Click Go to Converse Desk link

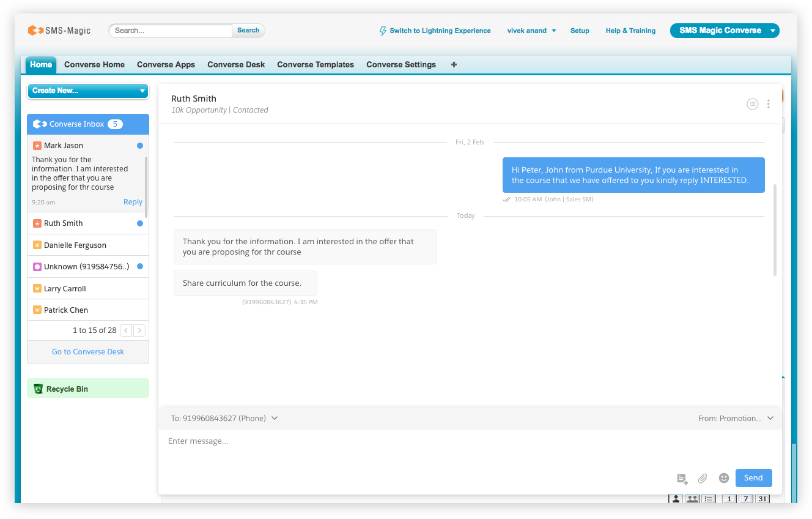point(88,352)
